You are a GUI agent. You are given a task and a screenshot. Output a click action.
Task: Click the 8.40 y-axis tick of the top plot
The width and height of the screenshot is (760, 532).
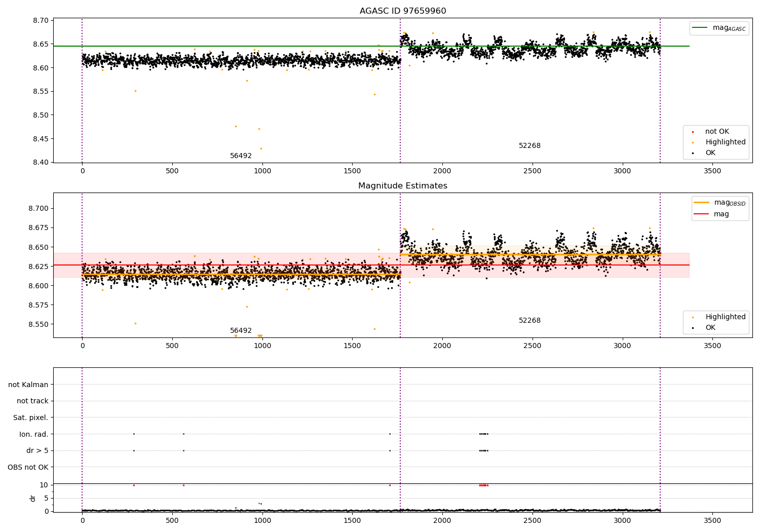point(42,163)
